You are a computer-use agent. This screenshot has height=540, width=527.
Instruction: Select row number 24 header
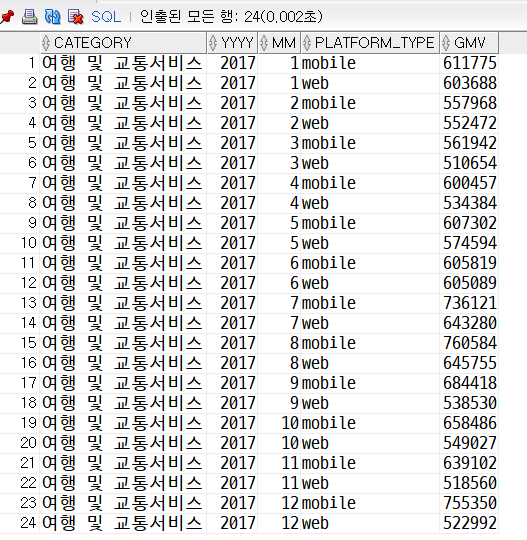20,522
